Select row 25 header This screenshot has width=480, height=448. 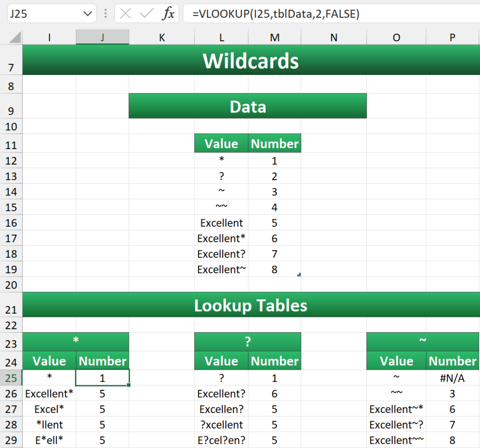click(x=11, y=378)
